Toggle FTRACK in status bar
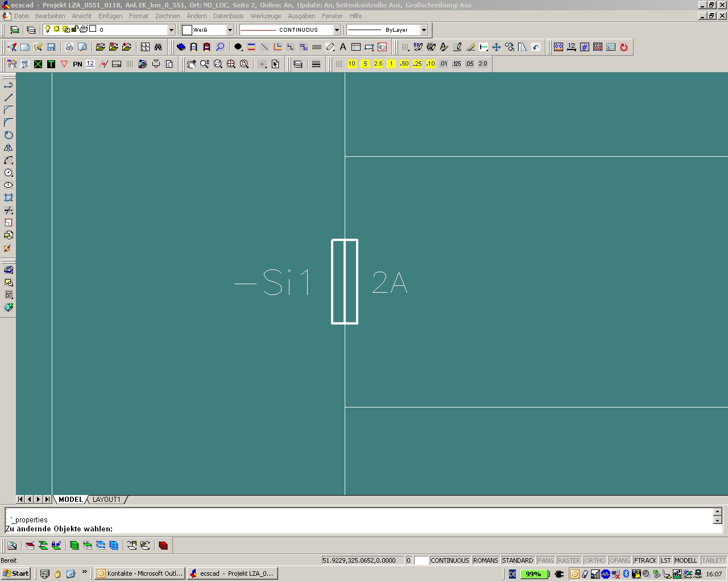The height and width of the screenshot is (582, 728). pos(646,560)
